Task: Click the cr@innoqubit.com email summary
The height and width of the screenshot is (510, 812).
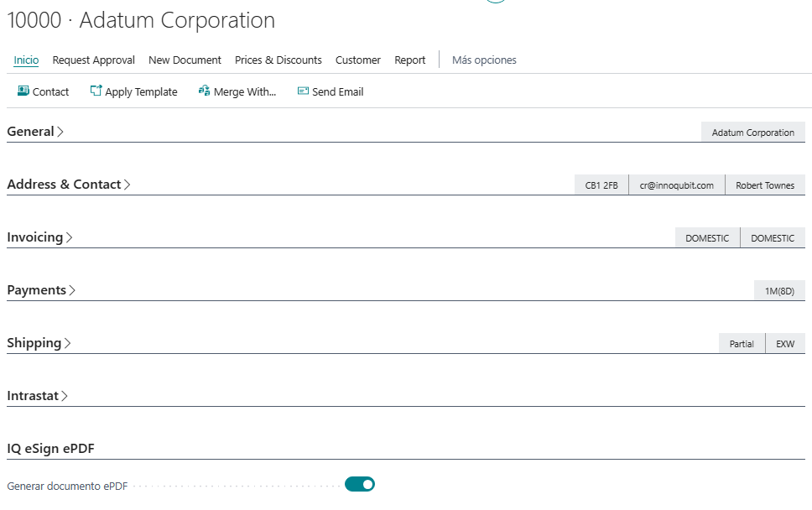Action: 676,185
